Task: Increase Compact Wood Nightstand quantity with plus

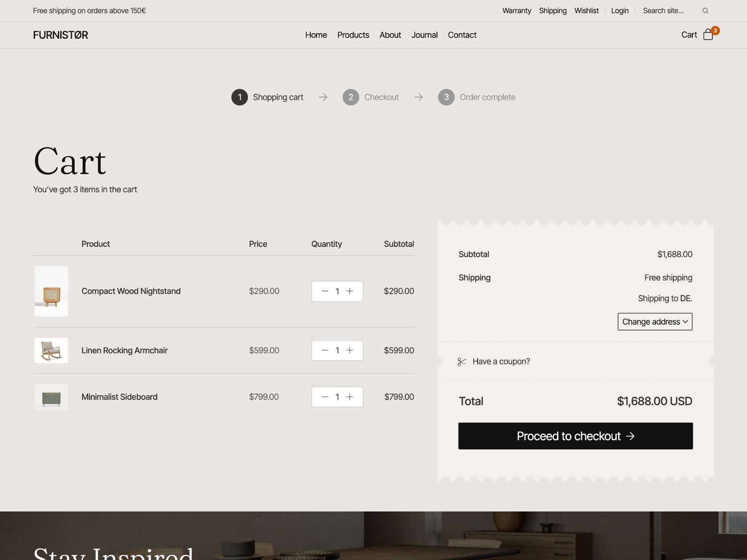Action: [350, 291]
